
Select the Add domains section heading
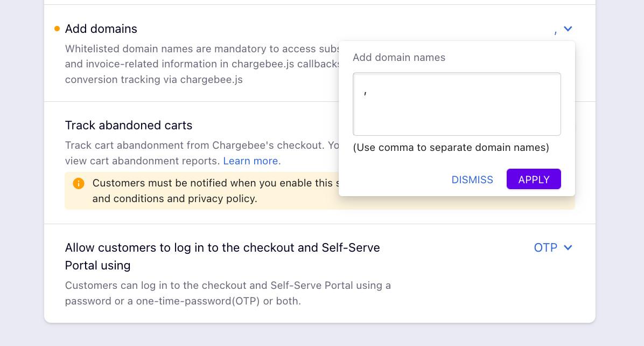(x=101, y=29)
